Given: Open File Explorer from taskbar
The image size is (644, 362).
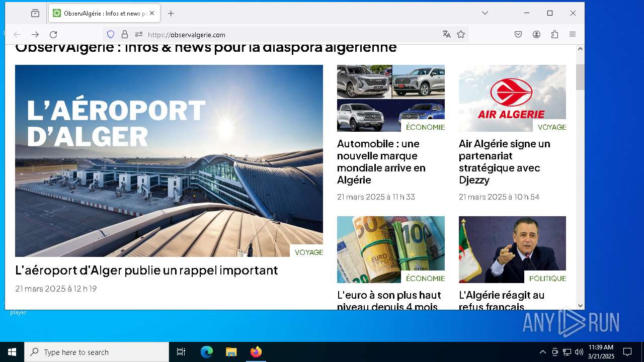Looking at the screenshot, I should pos(231,352).
